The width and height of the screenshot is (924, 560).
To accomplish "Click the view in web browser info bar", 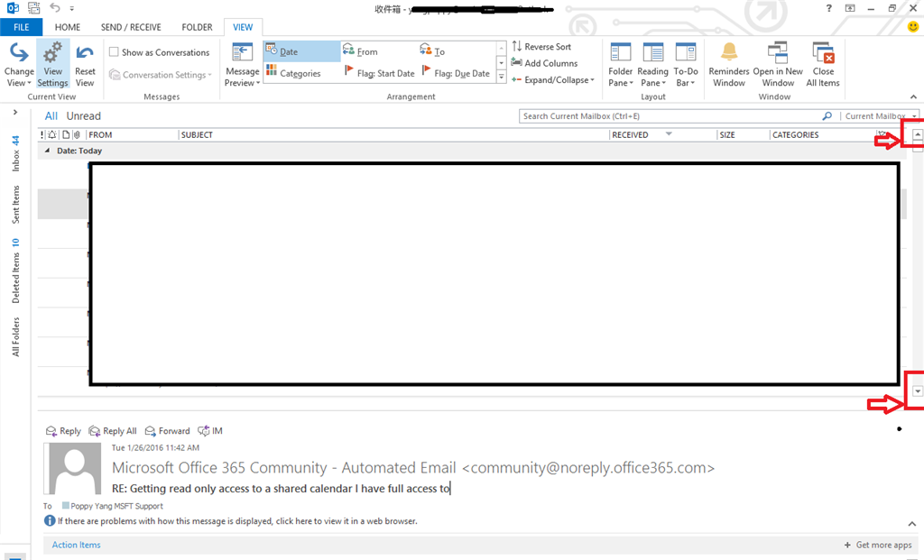I will pos(237,521).
